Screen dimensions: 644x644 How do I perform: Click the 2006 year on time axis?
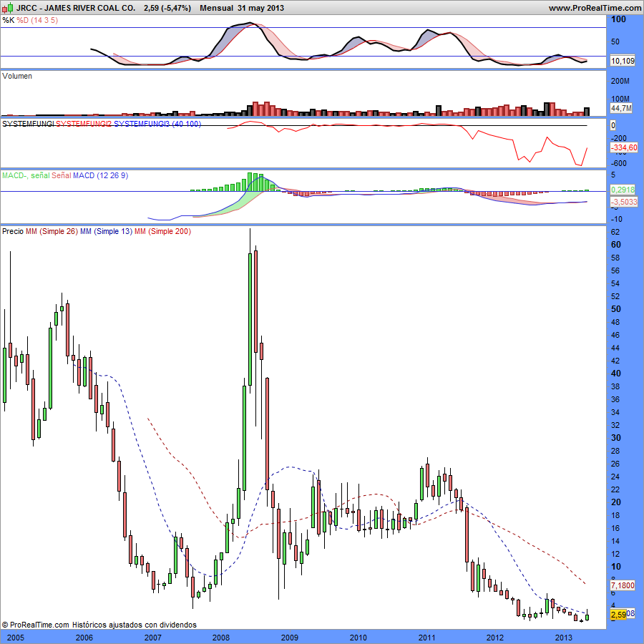click(x=84, y=638)
